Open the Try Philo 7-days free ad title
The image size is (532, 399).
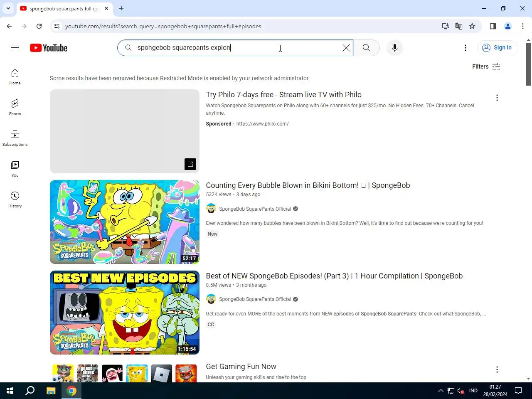point(283,95)
